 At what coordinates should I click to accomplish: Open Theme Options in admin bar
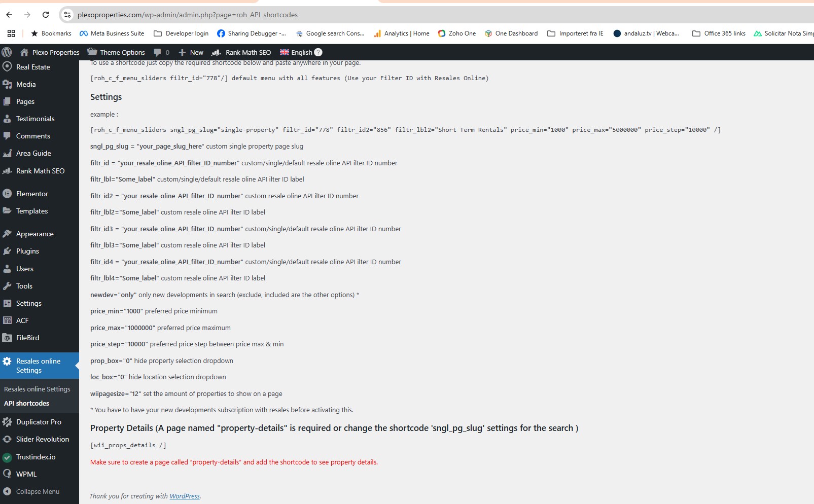click(x=116, y=52)
